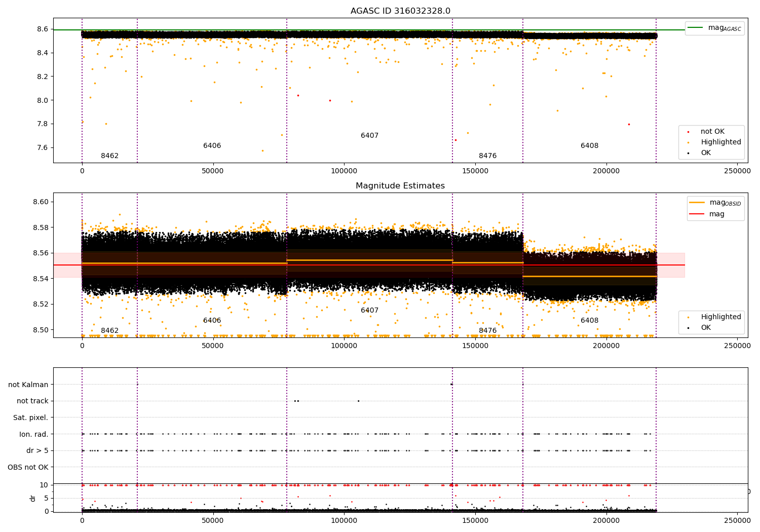Screen dimensions: 760x532
Task: Click the 'not Kalman' marker at obsid 8476 start
Action: point(451,384)
